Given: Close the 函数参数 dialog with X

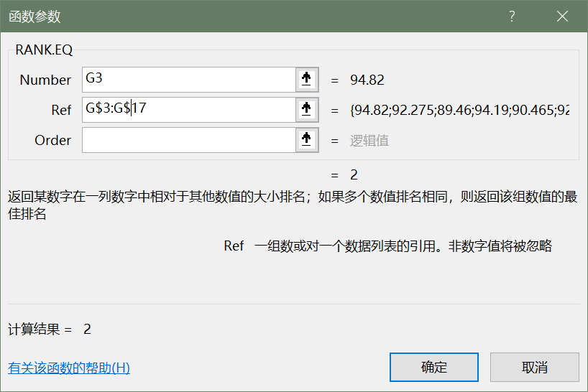Looking at the screenshot, I should (562, 17).
